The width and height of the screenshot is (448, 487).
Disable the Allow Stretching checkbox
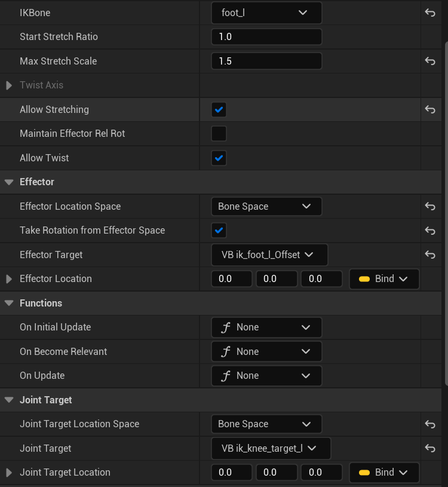pyautogui.click(x=219, y=109)
